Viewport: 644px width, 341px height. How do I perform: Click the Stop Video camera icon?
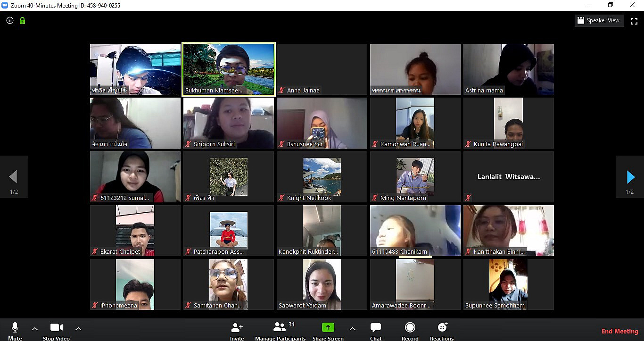pos(56,328)
